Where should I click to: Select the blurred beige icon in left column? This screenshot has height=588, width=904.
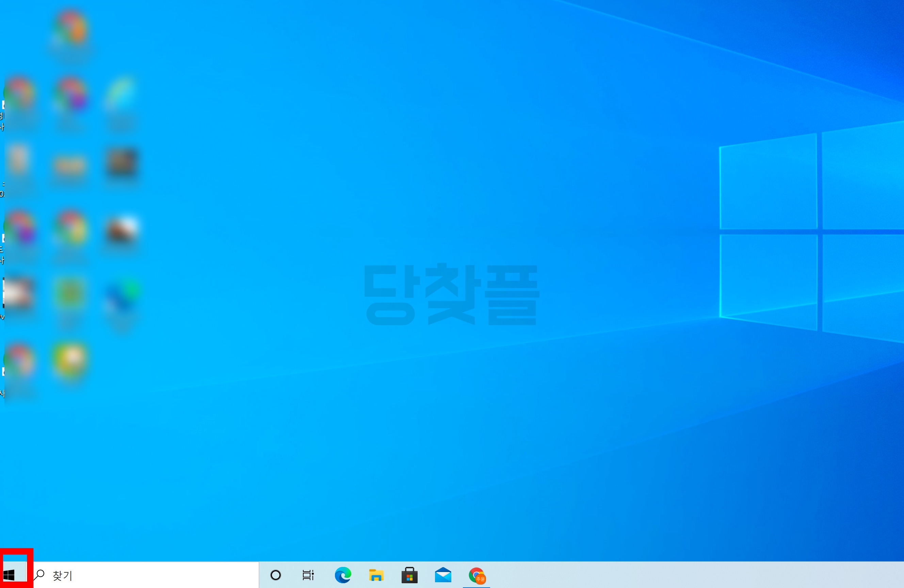(x=18, y=159)
